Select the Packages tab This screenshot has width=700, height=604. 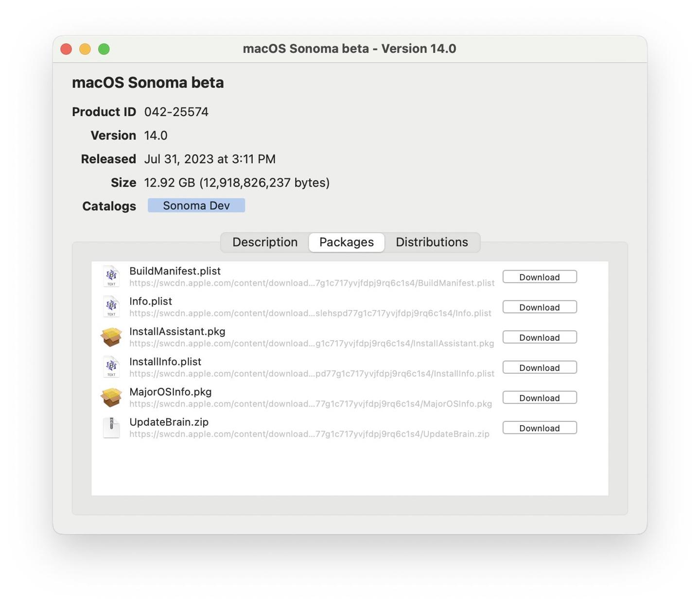click(x=347, y=242)
